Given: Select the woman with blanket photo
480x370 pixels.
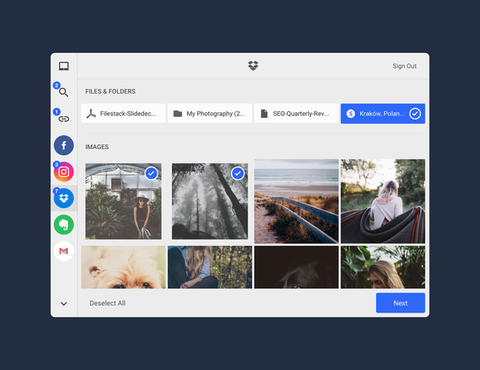Looking at the screenshot, I should pyautogui.click(x=383, y=201).
